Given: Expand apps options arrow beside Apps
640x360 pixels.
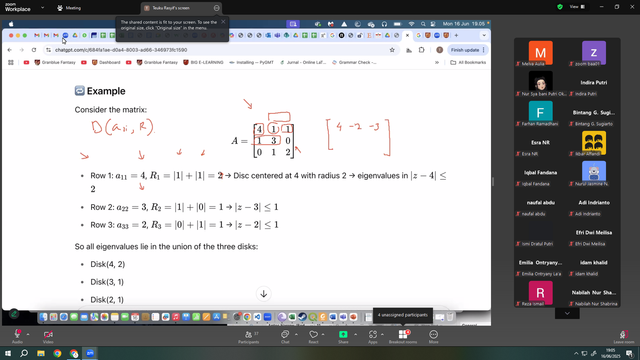Looking at the screenshot, I should click(x=382, y=334).
